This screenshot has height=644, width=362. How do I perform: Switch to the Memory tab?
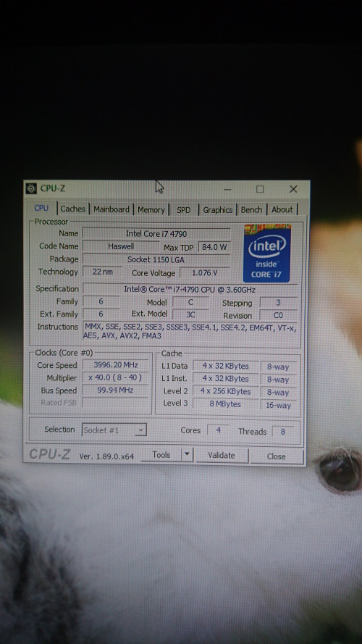pyautogui.click(x=151, y=209)
